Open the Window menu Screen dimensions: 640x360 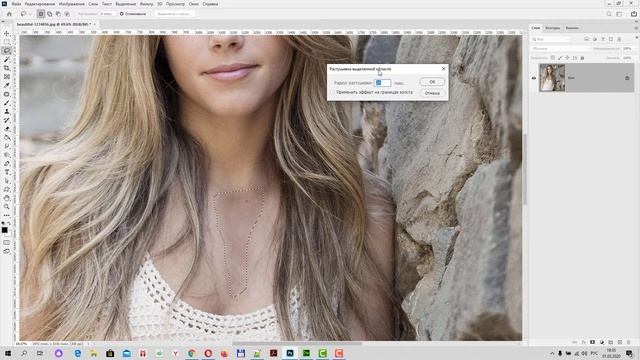coord(193,4)
